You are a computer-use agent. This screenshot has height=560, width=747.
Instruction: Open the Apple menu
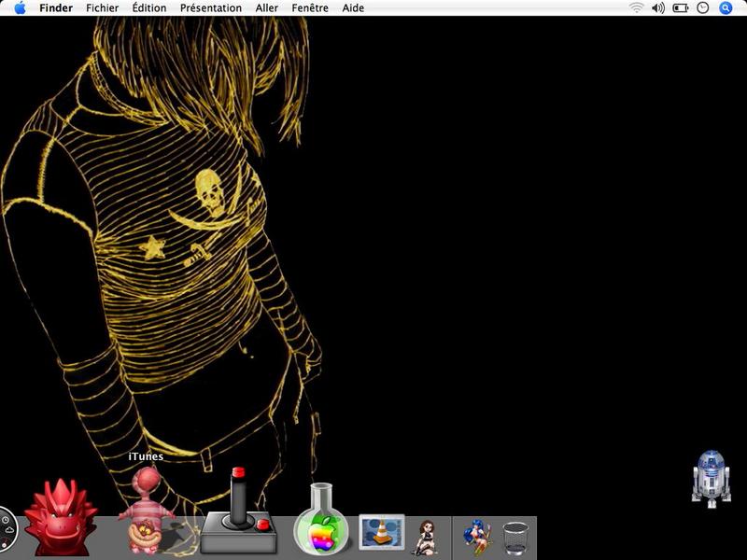pos(20,7)
